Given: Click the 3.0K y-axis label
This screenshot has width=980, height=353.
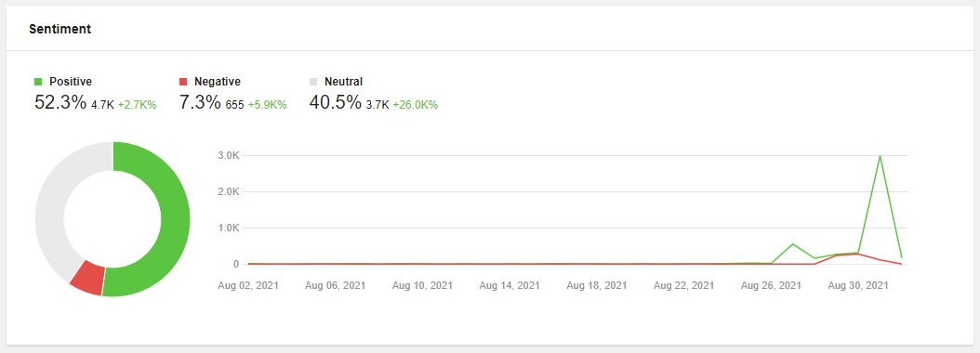Looking at the screenshot, I should click(x=229, y=155).
